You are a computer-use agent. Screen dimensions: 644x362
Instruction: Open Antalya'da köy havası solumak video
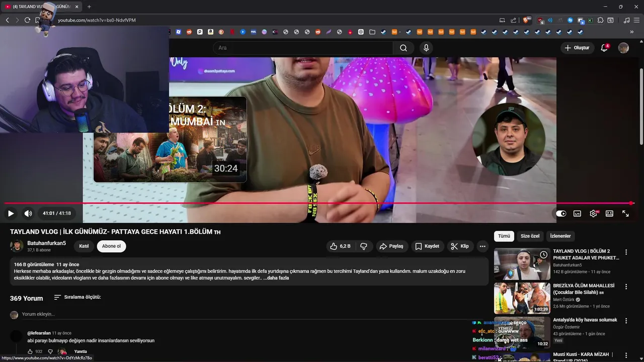585,320
